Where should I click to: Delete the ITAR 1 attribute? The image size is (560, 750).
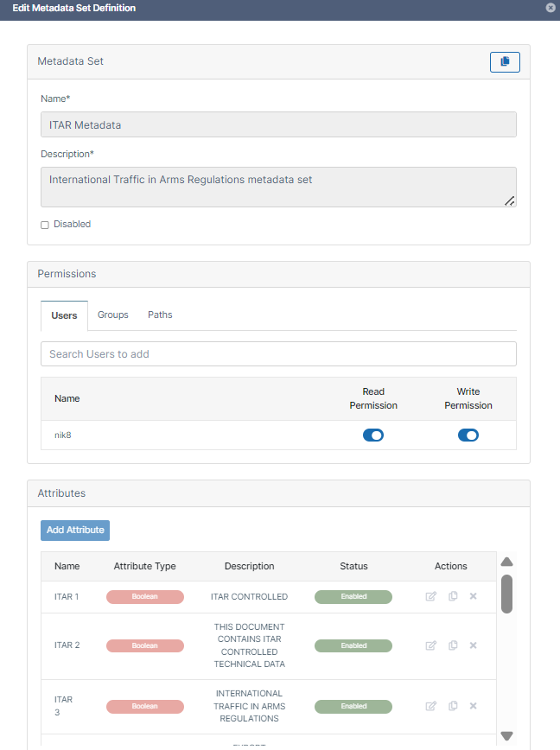coord(473,596)
